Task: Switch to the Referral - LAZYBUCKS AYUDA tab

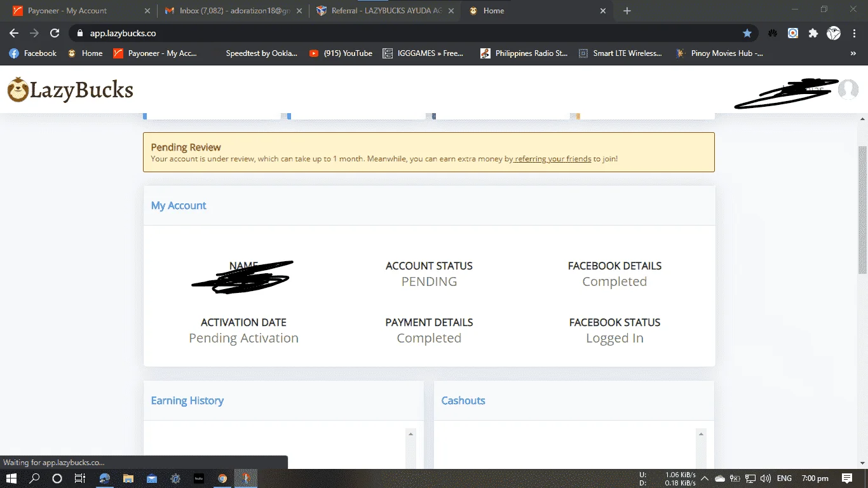Action: pos(386,11)
